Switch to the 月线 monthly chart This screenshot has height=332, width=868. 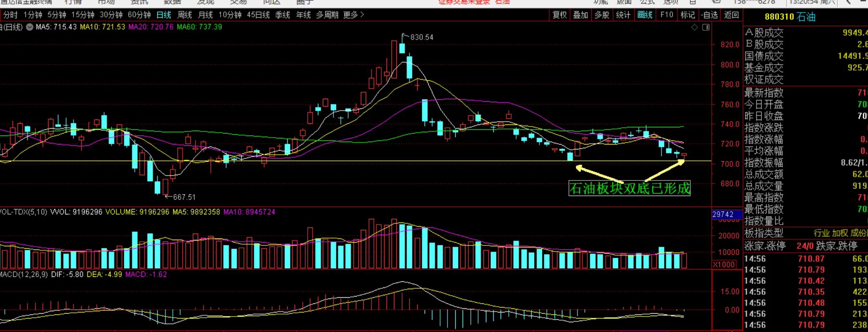click(x=205, y=15)
